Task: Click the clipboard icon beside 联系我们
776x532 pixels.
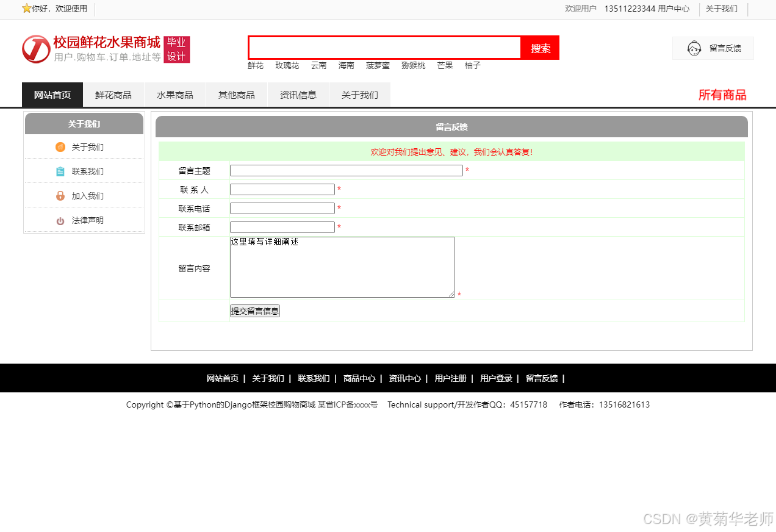Action: tap(60, 171)
